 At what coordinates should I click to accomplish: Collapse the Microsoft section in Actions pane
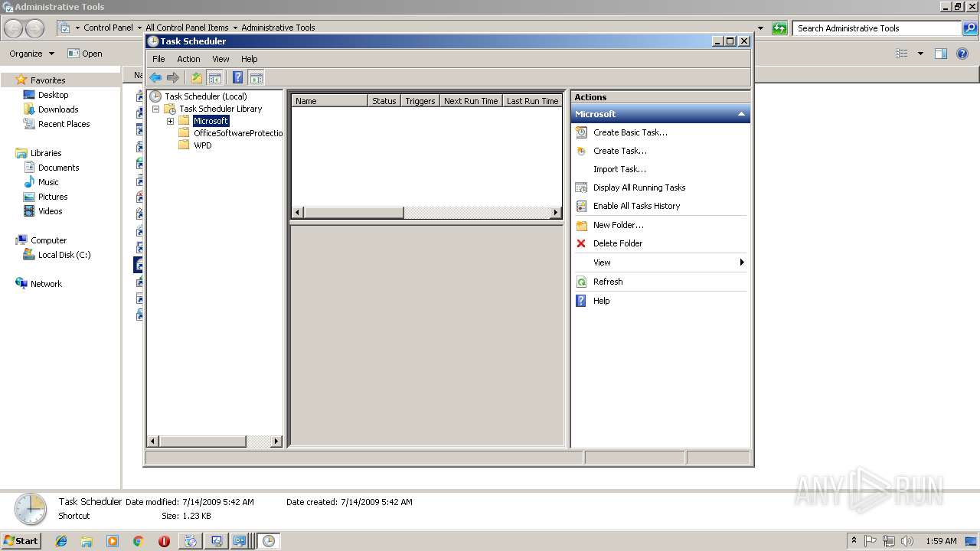(x=741, y=114)
